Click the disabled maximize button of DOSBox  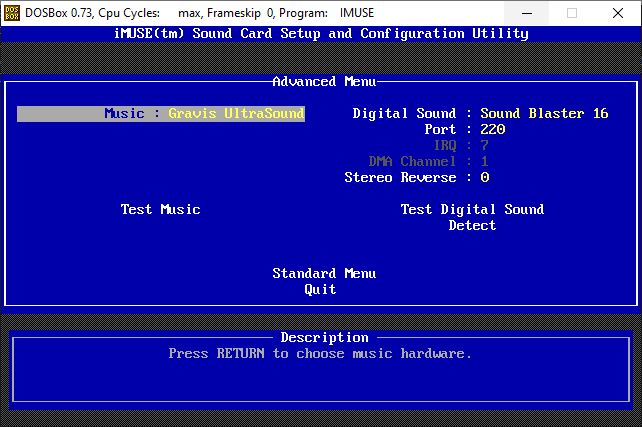click(x=572, y=13)
